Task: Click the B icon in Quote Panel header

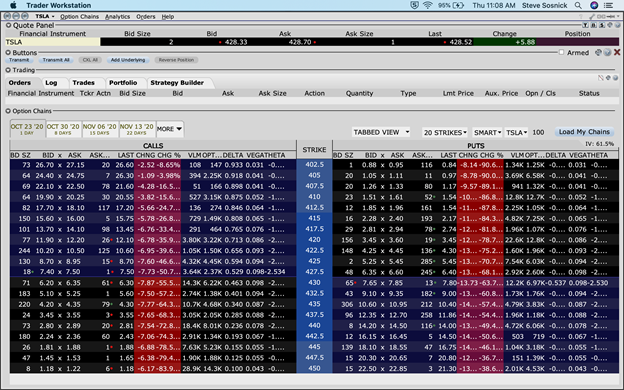Action: (x=594, y=25)
